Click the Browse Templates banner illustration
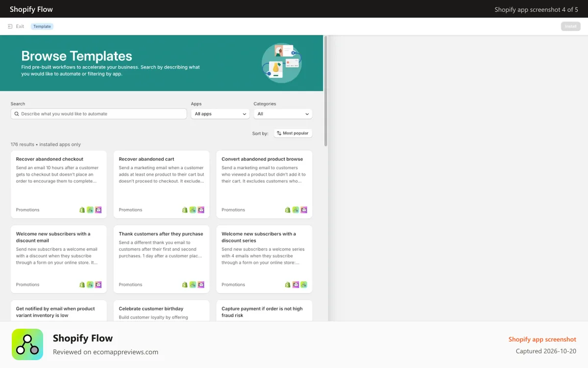The height and width of the screenshot is (368, 588). point(281,63)
